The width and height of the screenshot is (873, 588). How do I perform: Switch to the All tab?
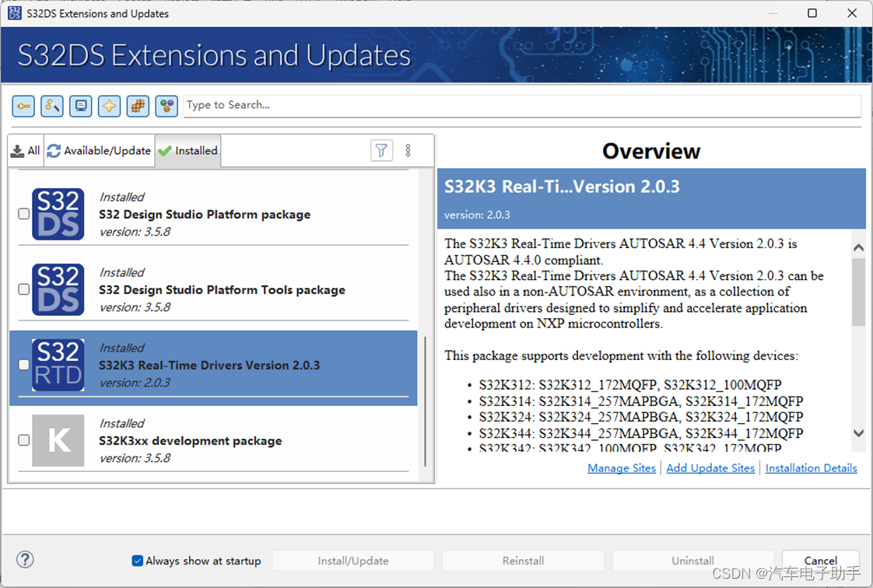pos(26,150)
